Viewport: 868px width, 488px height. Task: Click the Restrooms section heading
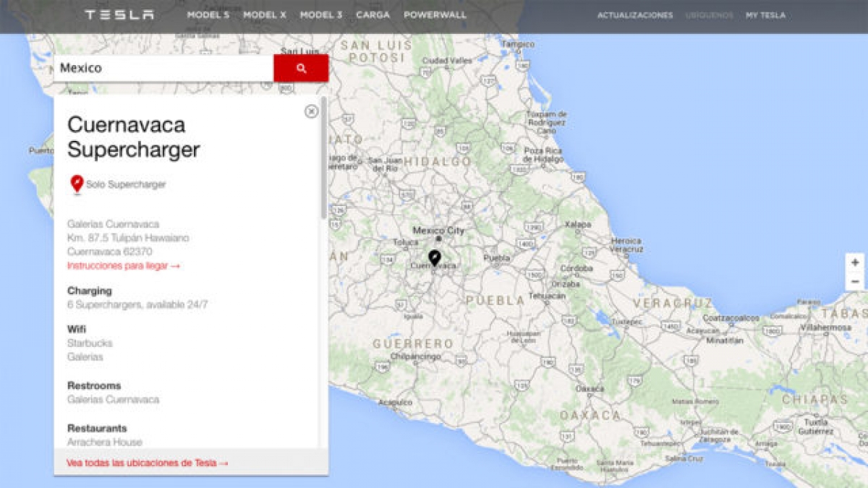pos(94,385)
